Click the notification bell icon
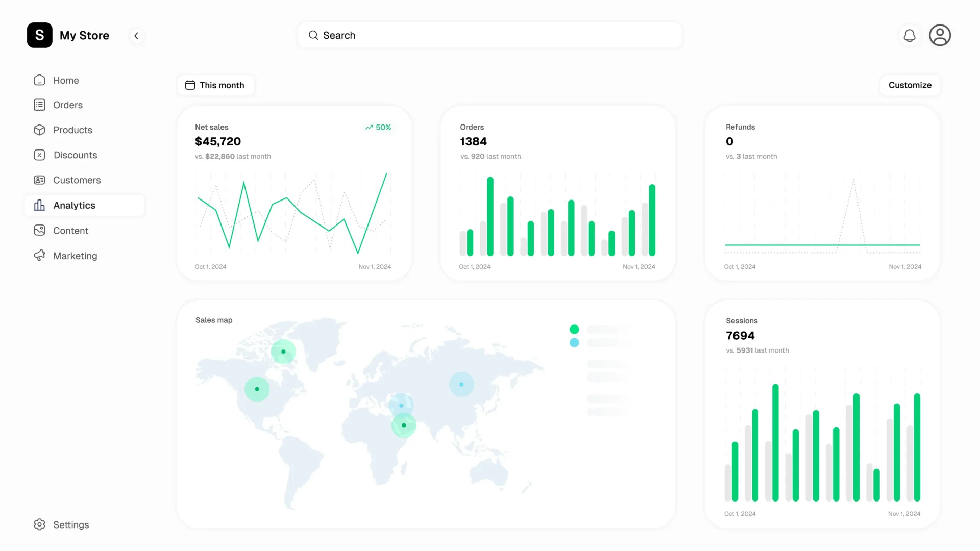 pos(909,36)
